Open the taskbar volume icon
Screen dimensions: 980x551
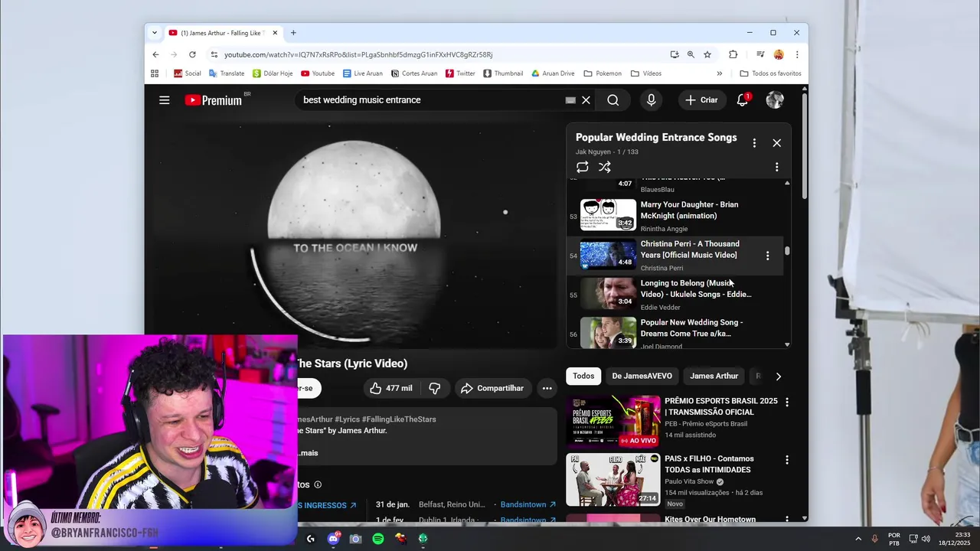point(926,539)
